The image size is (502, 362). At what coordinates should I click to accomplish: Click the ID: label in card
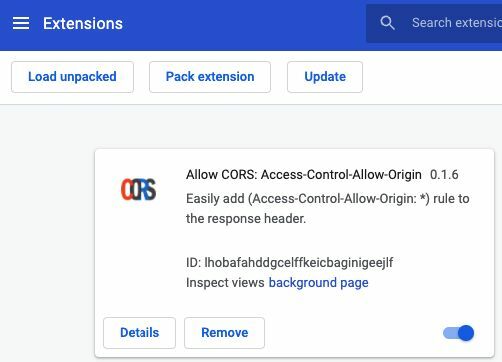tap(193, 263)
